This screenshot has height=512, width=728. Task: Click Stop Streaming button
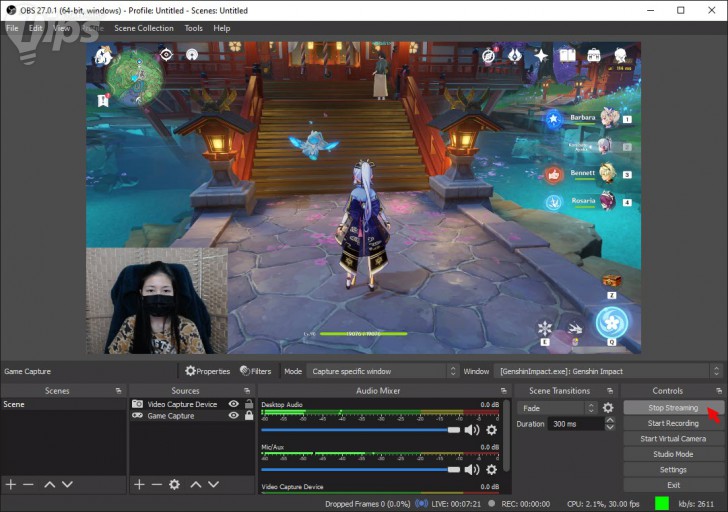(x=673, y=408)
